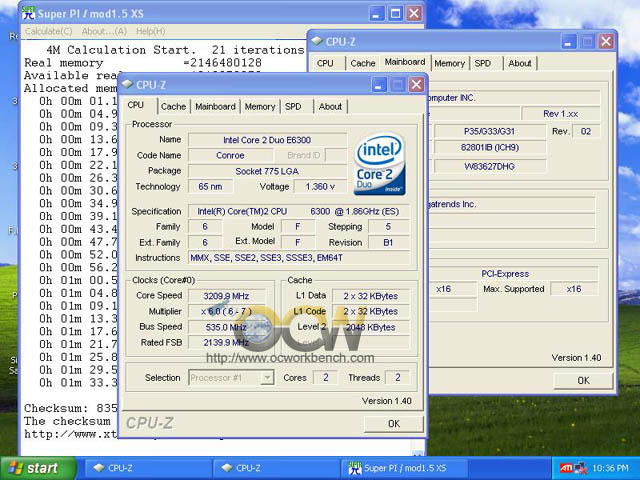Click OK in the back CPU-Z window
The width and height of the screenshot is (640, 480).
pos(583,380)
